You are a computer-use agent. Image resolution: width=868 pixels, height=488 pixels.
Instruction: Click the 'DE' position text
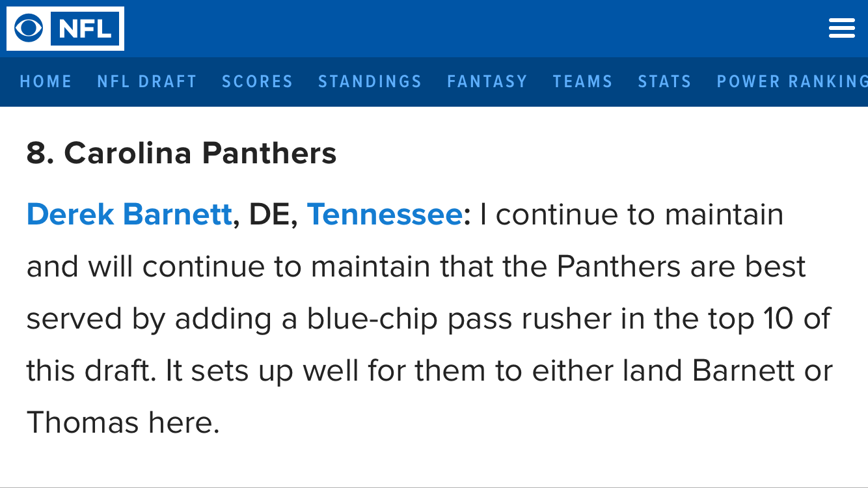269,215
